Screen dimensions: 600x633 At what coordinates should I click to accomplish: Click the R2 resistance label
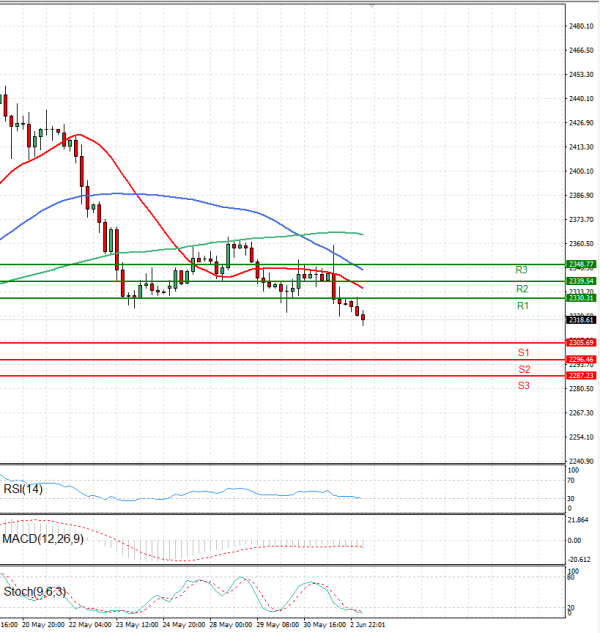(x=522, y=289)
